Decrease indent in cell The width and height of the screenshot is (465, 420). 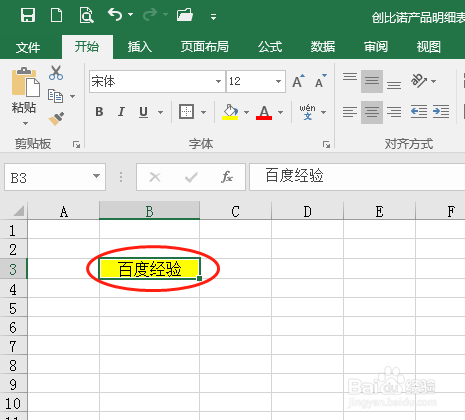click(x=419, y=111)
